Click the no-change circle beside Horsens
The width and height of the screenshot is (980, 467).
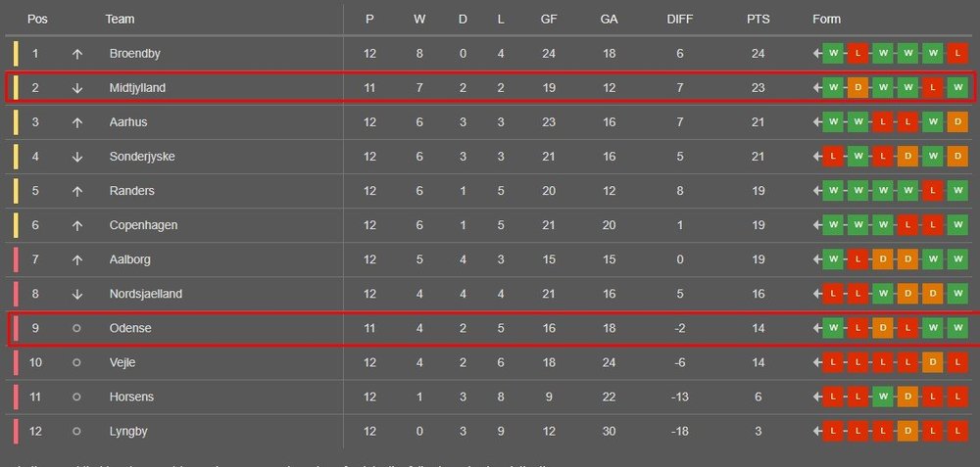click(x=77, y=397)
